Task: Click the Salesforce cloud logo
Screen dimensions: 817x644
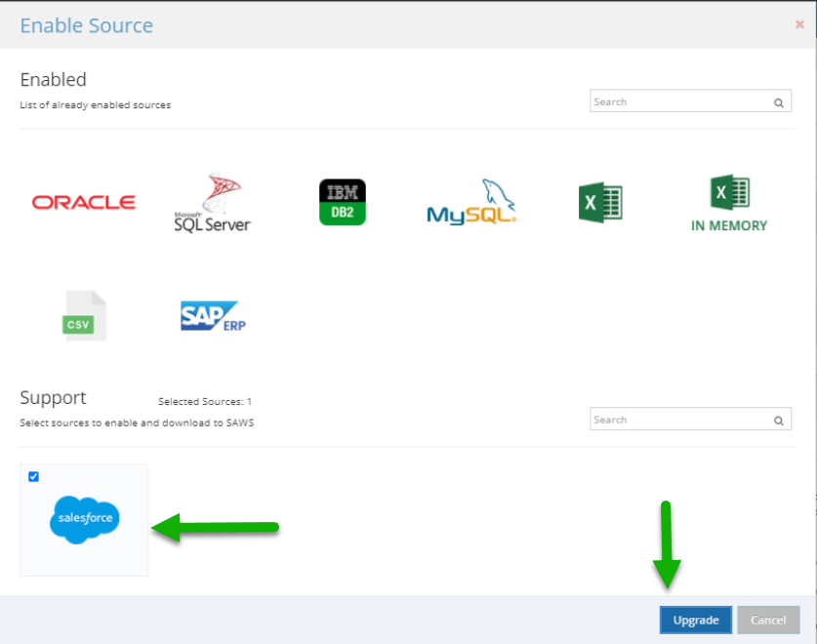Action: coord(84,519)
